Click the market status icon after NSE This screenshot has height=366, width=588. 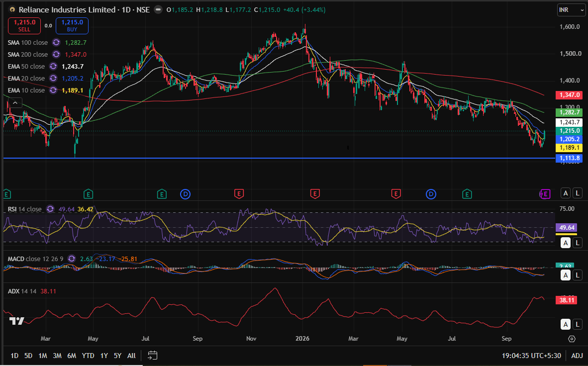click(158, 10)
